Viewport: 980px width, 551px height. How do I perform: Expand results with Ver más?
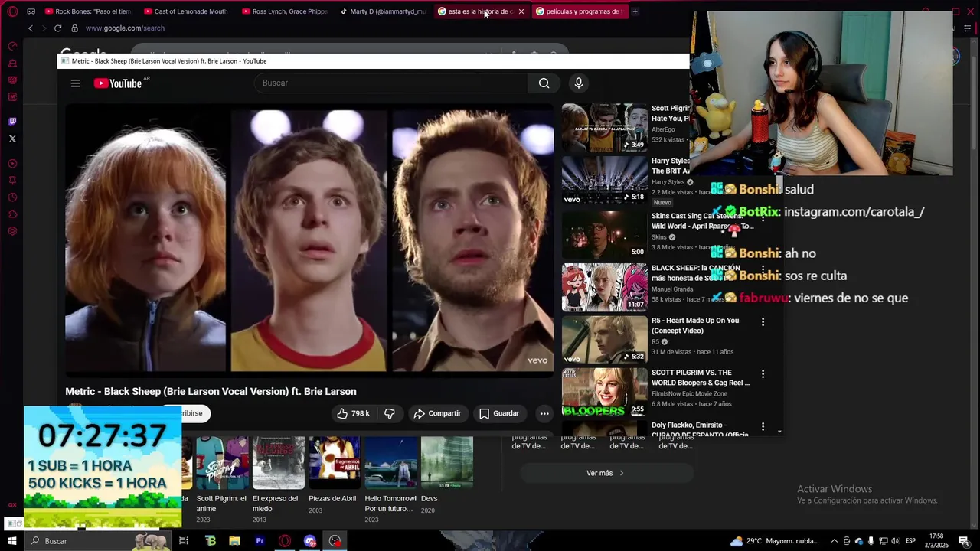(606, 473)
